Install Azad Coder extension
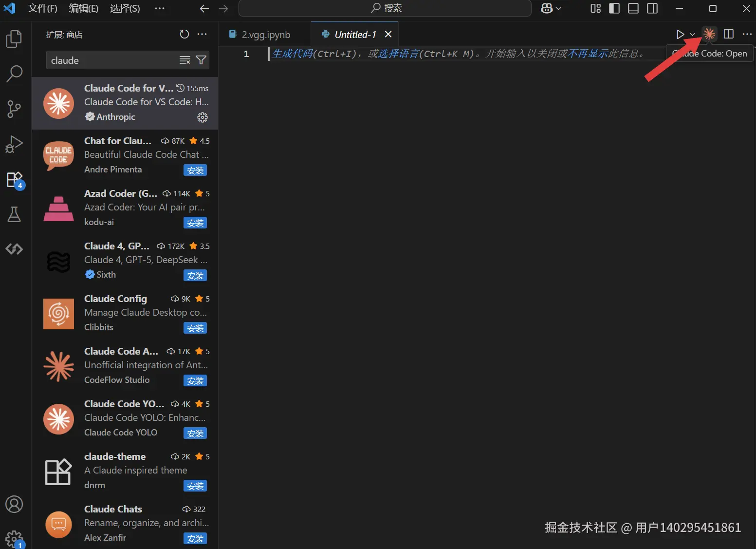 coord(195,223)
